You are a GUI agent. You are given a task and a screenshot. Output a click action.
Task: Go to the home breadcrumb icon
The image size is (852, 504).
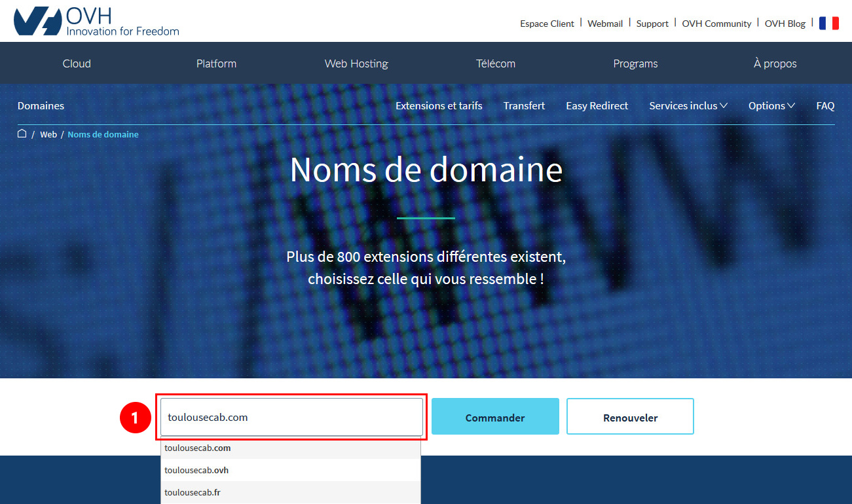pos(22,134)
